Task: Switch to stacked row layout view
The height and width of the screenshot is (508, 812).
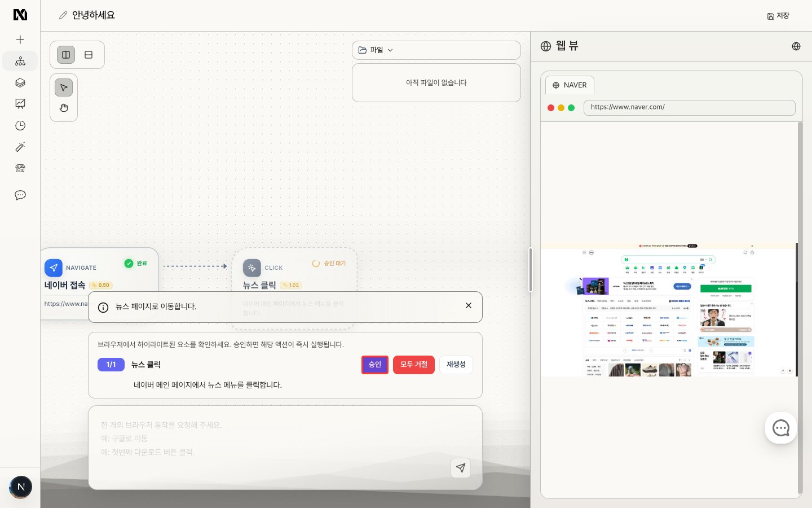Action: (89, 55)
